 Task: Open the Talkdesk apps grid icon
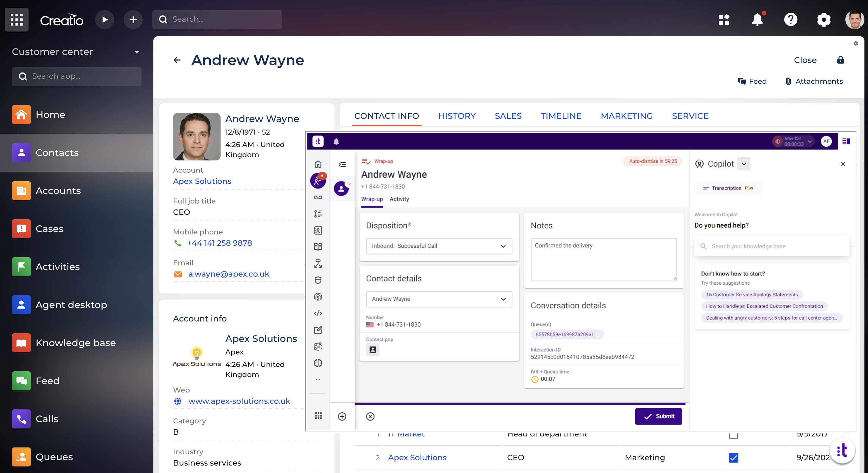(x=318, y=416)
